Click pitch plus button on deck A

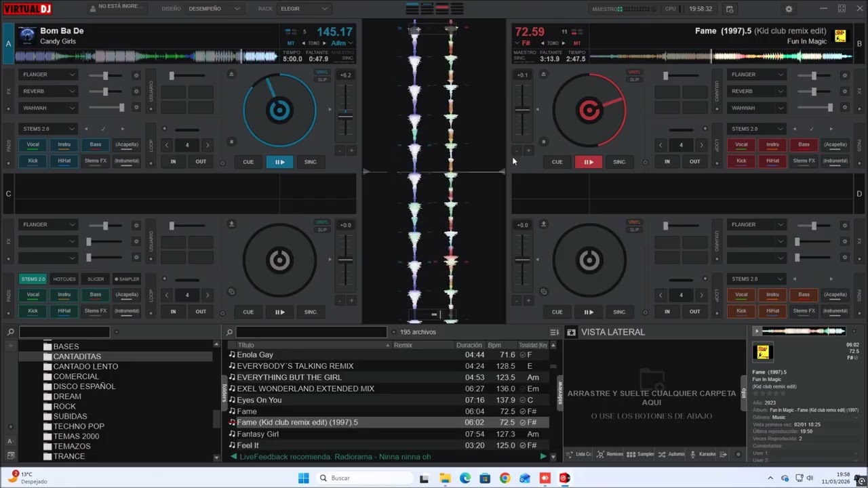click(x=351, y=150)
